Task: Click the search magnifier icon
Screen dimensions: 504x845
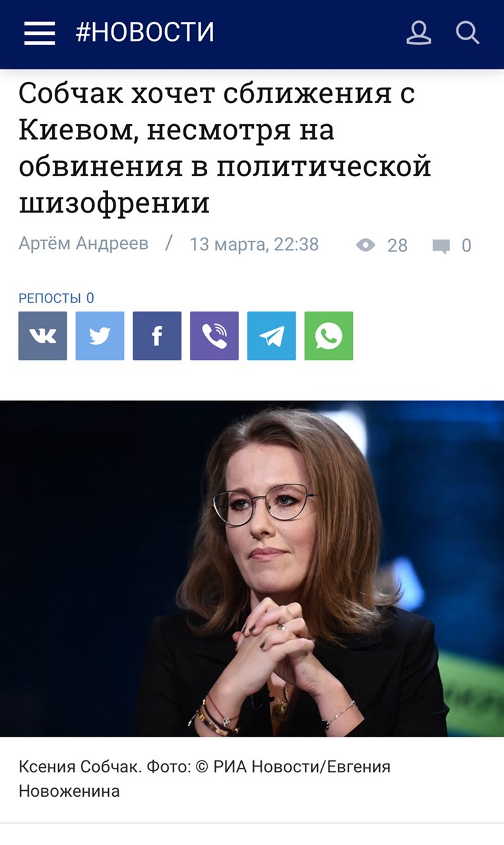Action: pos(468,32)
